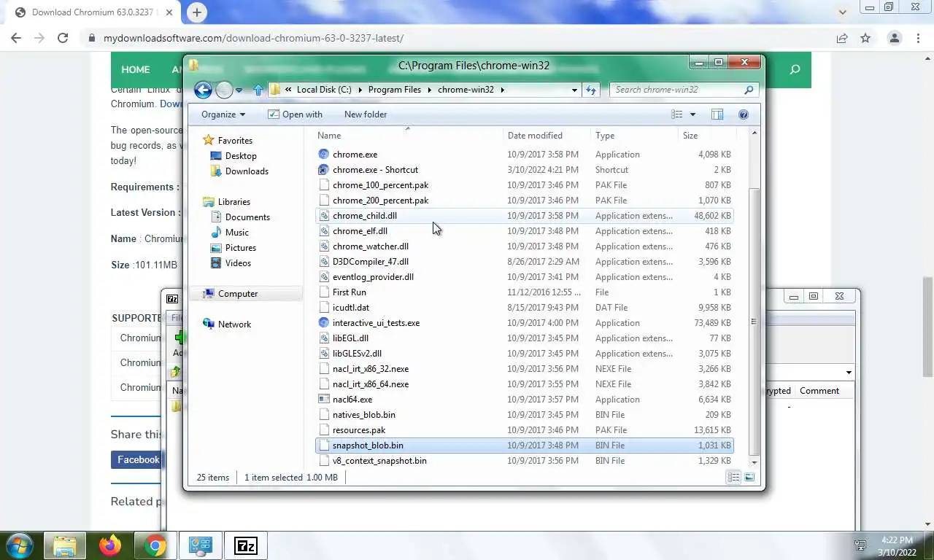Toggle the preview pane icon

(717, 114)
